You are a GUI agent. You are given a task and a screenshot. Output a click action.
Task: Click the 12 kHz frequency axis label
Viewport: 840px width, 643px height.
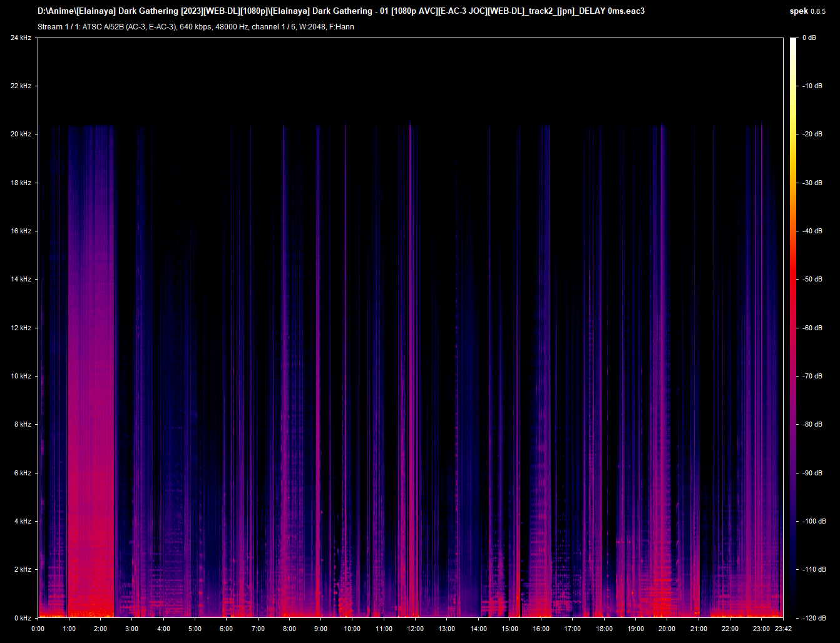[x=21, y=328]
